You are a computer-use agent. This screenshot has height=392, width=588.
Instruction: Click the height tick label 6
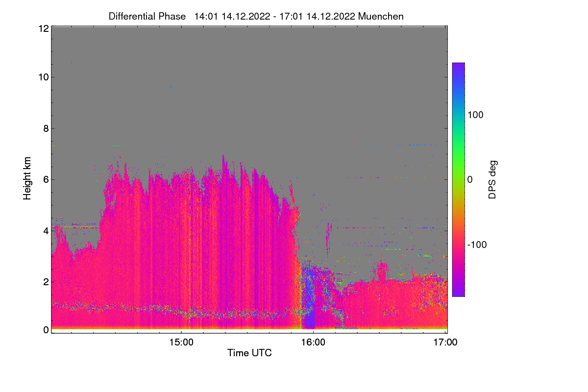pos(46,179)
